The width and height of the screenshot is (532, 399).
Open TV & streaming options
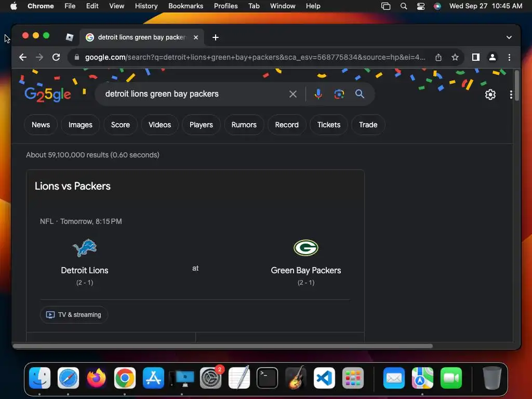(x=74, y=314)
